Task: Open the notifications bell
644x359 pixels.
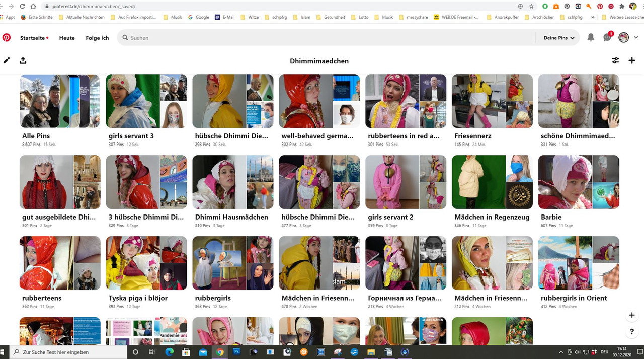Action: click(x=591, y=38)
